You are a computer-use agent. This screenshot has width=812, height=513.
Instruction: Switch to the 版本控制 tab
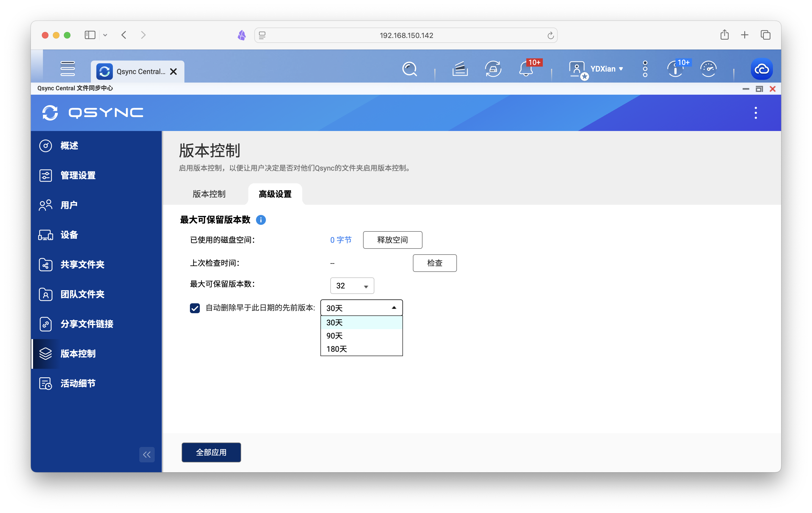coord(209,194)
